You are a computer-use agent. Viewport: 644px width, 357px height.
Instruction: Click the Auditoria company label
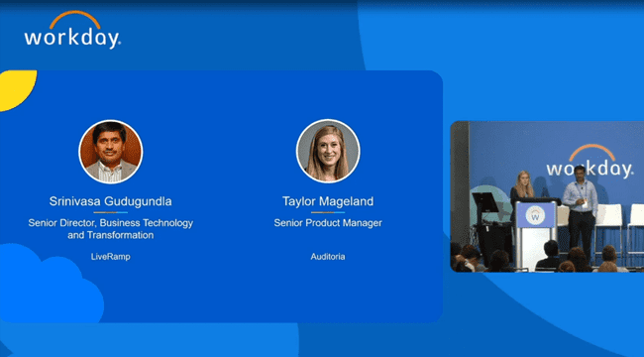point(328,257)
